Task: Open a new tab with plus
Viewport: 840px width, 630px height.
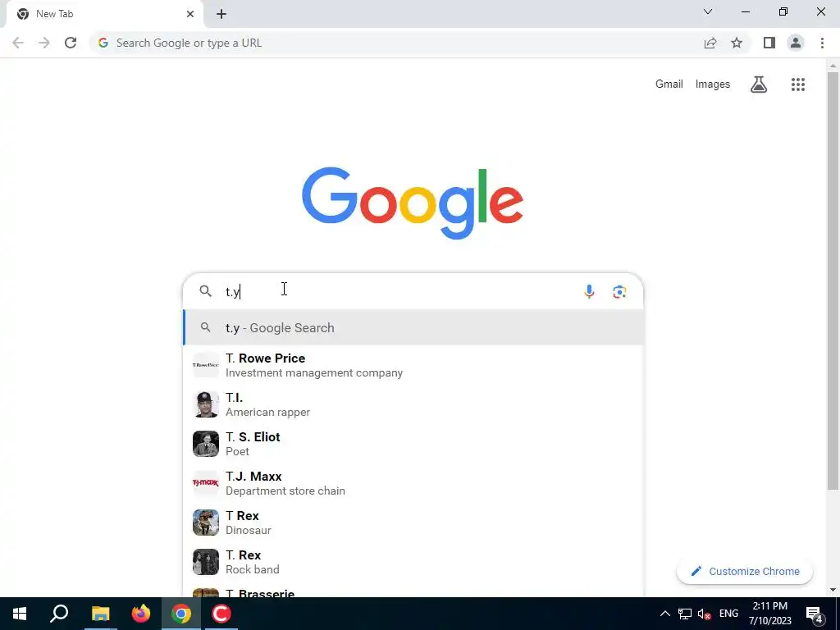Action: (221, 14)
